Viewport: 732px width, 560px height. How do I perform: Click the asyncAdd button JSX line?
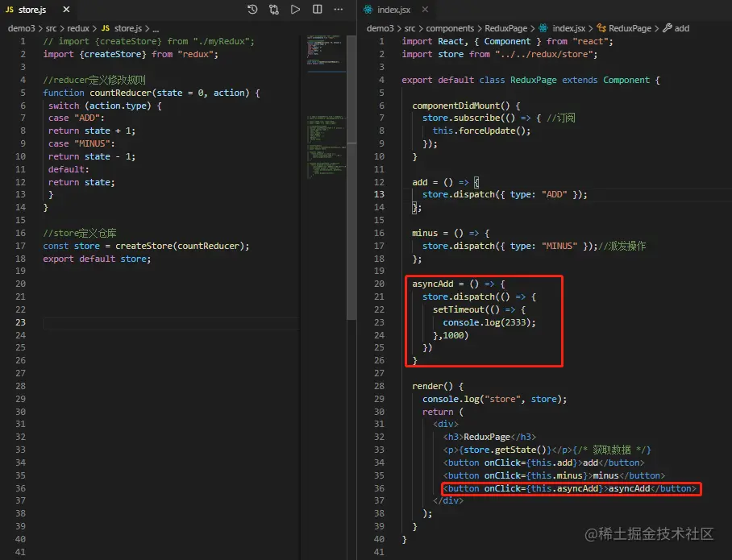coord(569,488)
